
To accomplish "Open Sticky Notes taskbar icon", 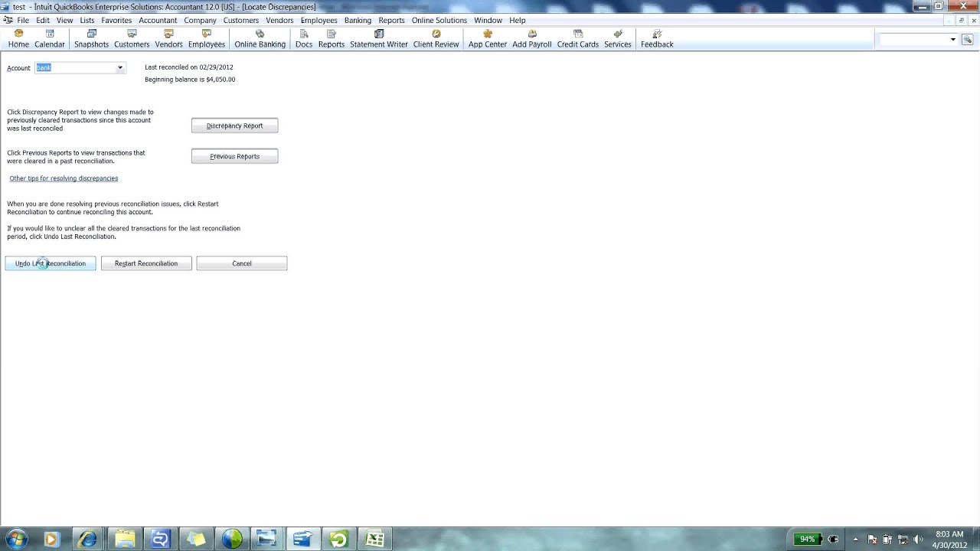I will coord(195,539).
